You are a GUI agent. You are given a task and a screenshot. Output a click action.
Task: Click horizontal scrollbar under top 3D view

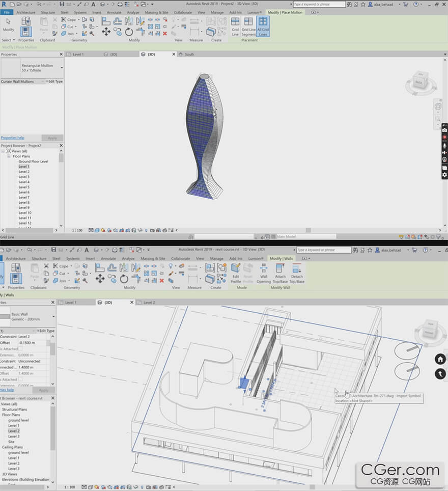tap(309, 230)
